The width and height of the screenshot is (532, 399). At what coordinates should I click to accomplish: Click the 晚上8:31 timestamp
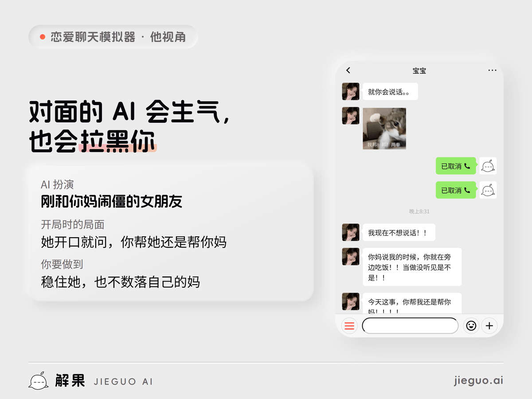419,211
